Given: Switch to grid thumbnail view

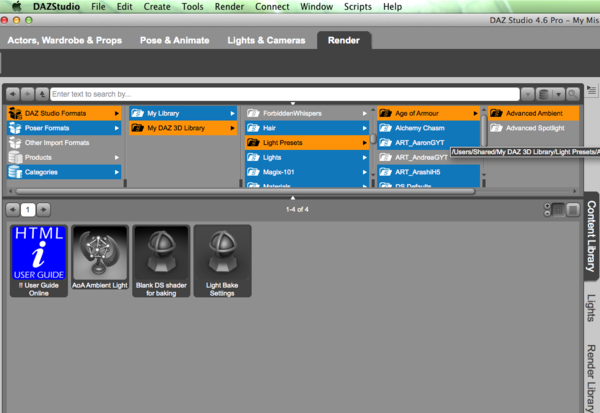Looking at the screenshot, I should pyautogui.click(x=558, y=210).
